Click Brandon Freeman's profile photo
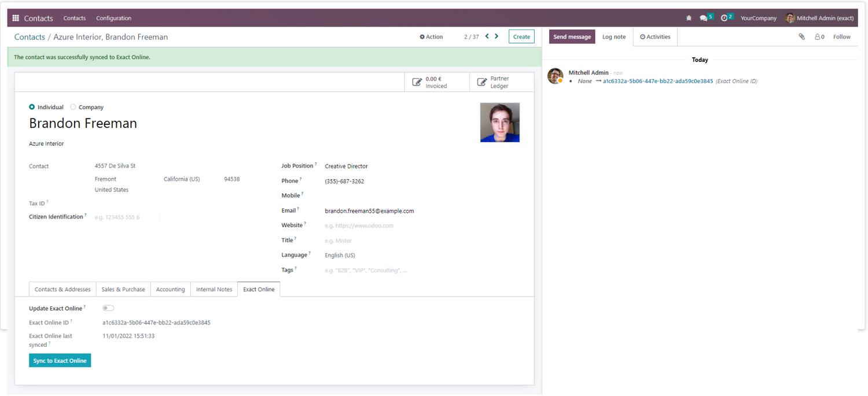The image size is (868, 396). tap(499, 123)
